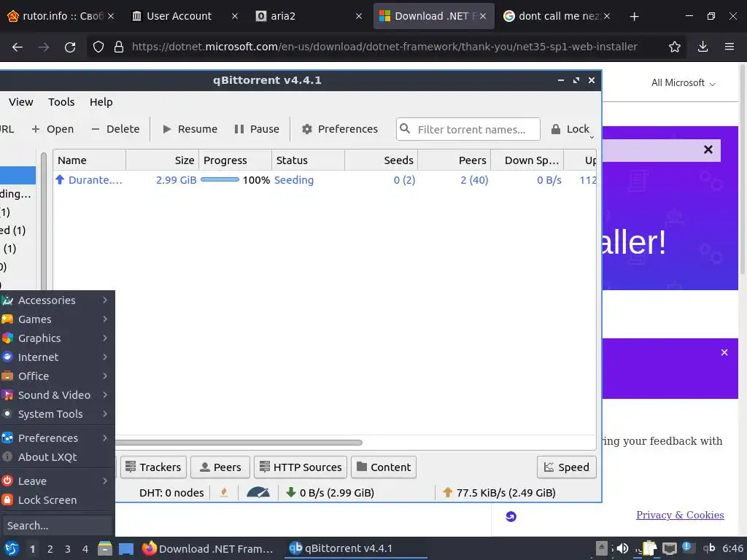Sort by the Peers column header
The height and width of the screenshot is (560, 747).
point(454,160)
